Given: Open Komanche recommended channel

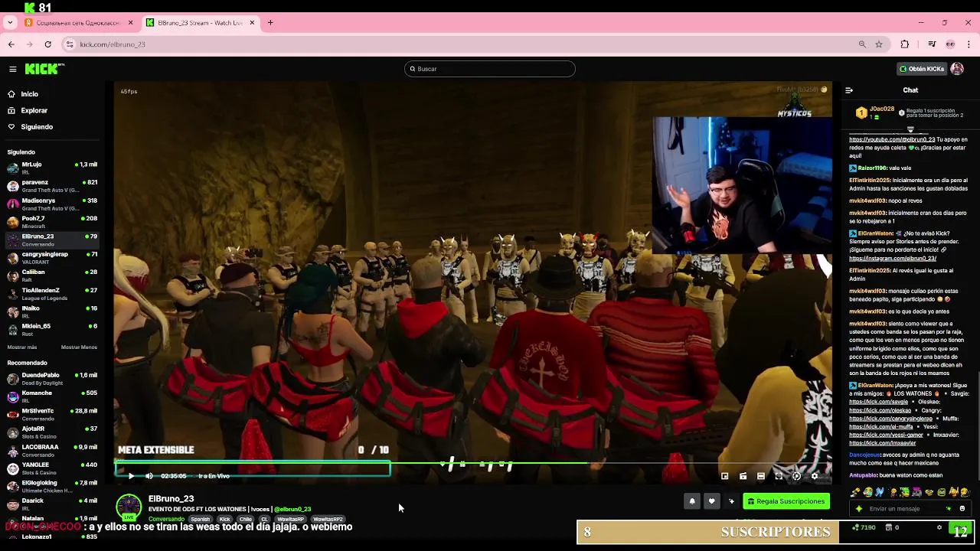Looking at the screenshot, I should click(52, 396).
